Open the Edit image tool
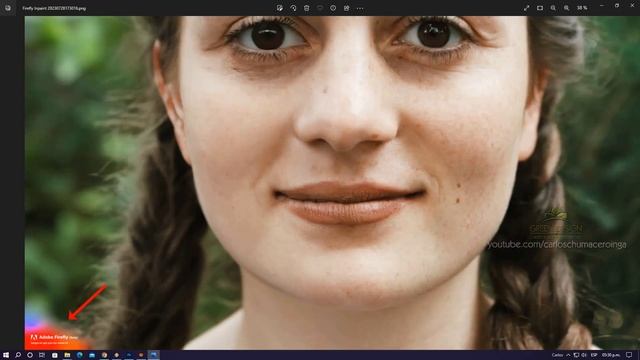Screen dimensions: 640x360 pos(280,8)
